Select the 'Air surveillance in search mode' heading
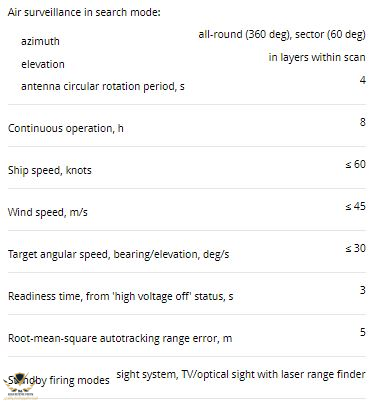Screen dimensions: 376x401 pyautogui.click(x=84, y=12)
